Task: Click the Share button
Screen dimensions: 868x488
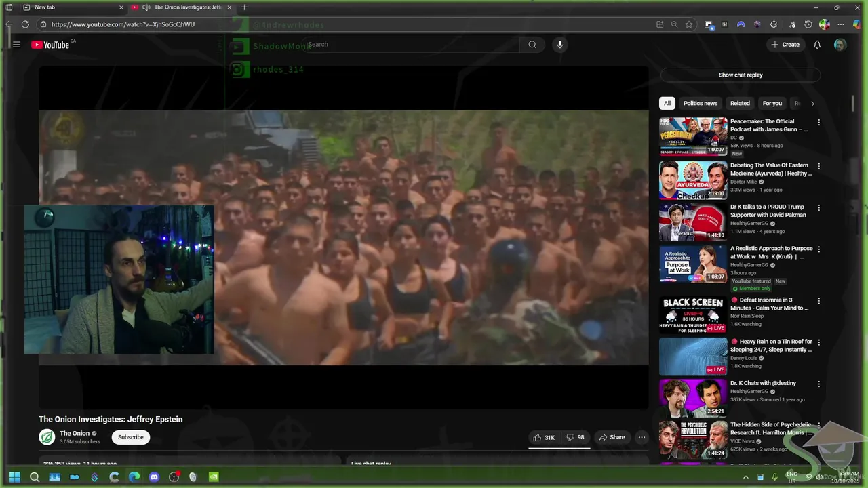Action: 612,437
